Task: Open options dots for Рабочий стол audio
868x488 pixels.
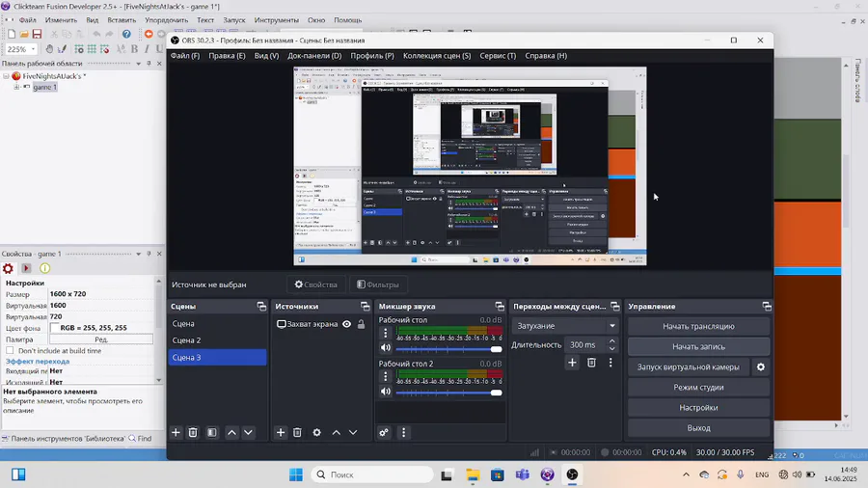Action: (386, 333)
